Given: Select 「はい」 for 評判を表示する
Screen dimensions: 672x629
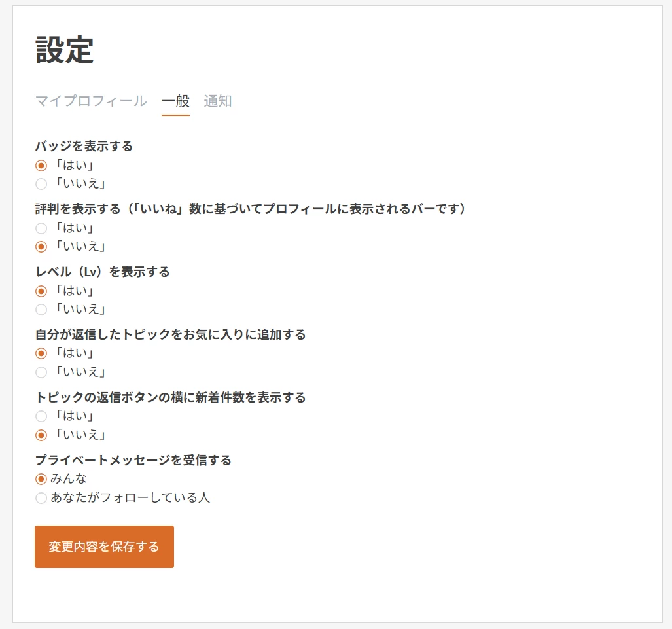Looking at the screenshot, I should pyautogui.click(x=41, y=228).
